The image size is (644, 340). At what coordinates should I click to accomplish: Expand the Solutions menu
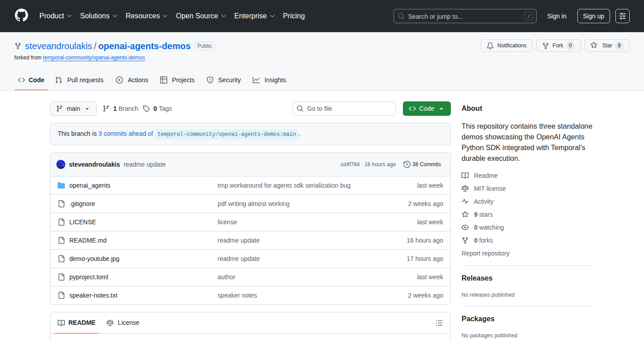pyautogui.click(x=99, y=16)
